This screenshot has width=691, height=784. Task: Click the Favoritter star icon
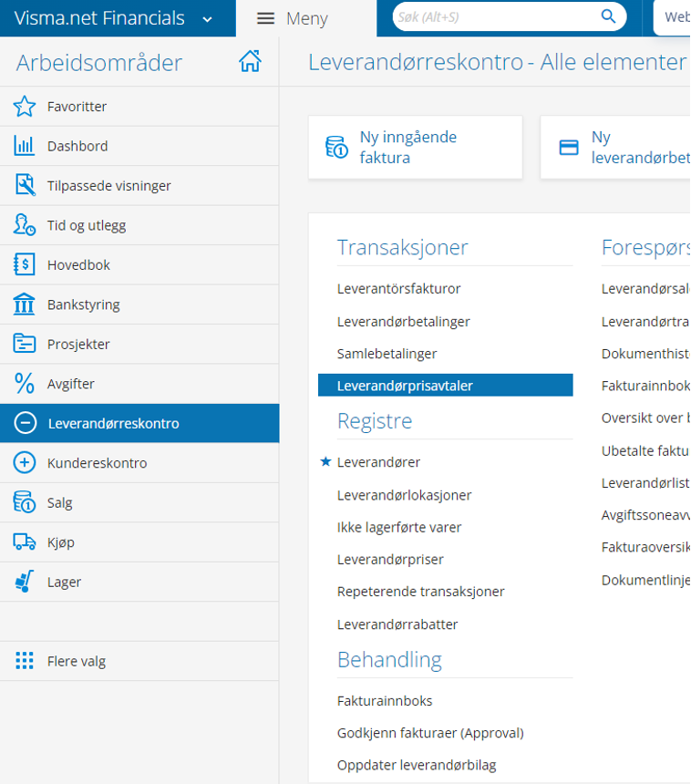click(25, 107)
